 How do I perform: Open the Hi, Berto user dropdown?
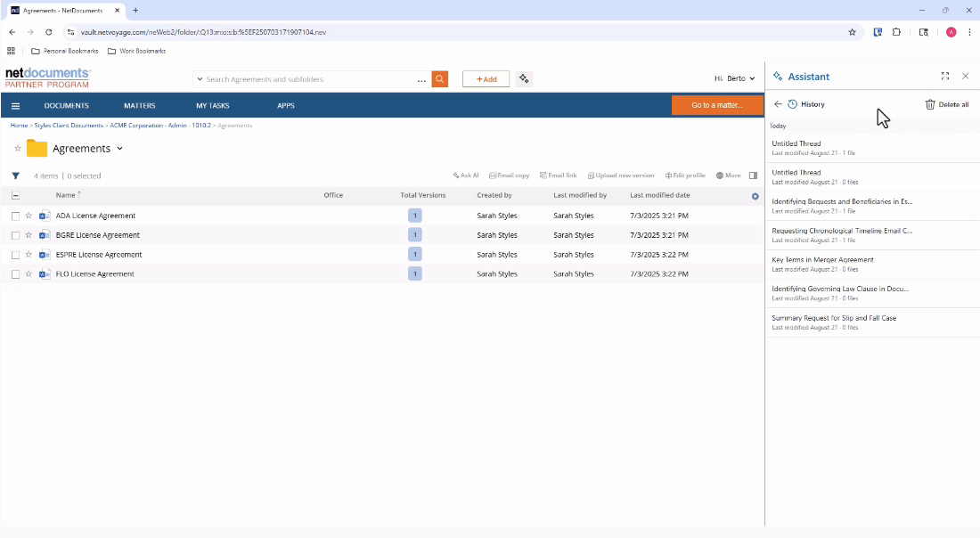click(734, 78)
